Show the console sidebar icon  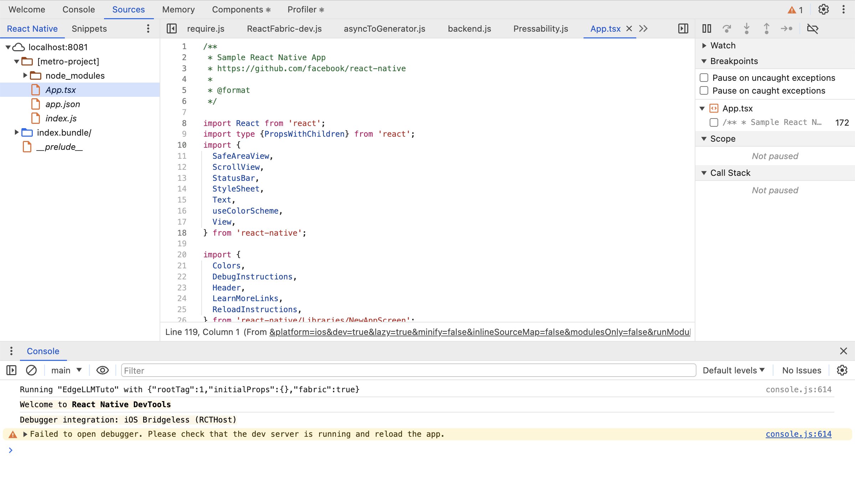tap(11, 371)
